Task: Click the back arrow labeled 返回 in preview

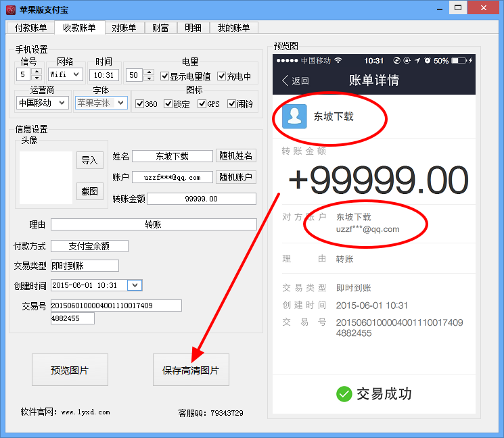Action: click(295, 80)
